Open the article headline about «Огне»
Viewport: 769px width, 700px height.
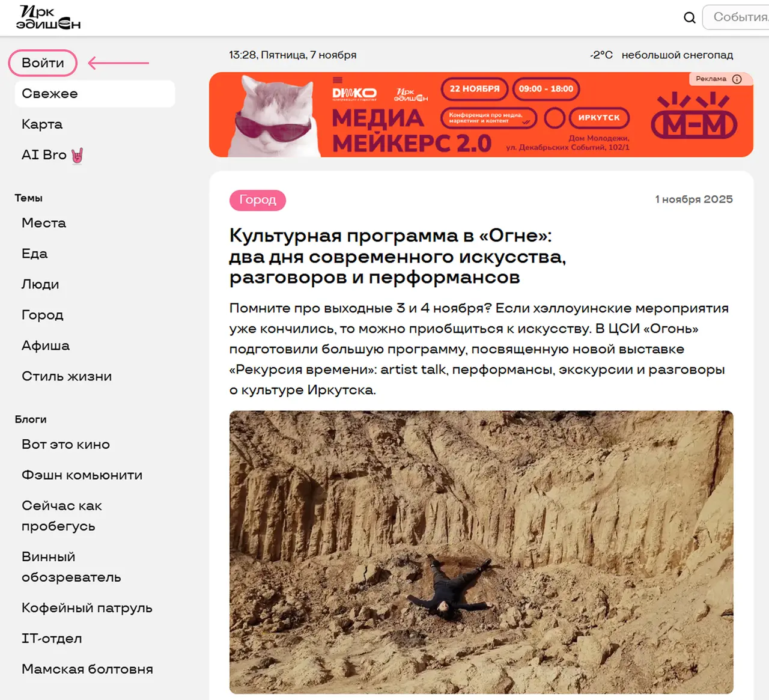tap(398, 257)
